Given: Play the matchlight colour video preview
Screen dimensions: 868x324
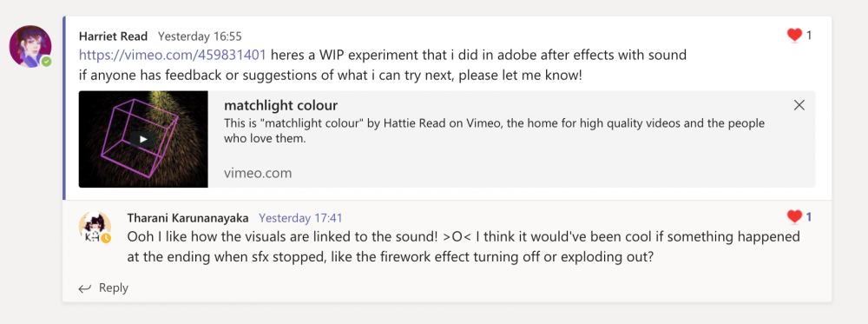Looking at the screenshot, I should click(143, 139).
